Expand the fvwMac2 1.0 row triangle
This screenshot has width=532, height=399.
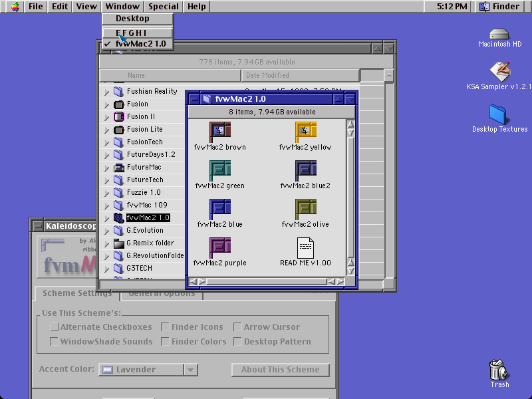point(106,219)
